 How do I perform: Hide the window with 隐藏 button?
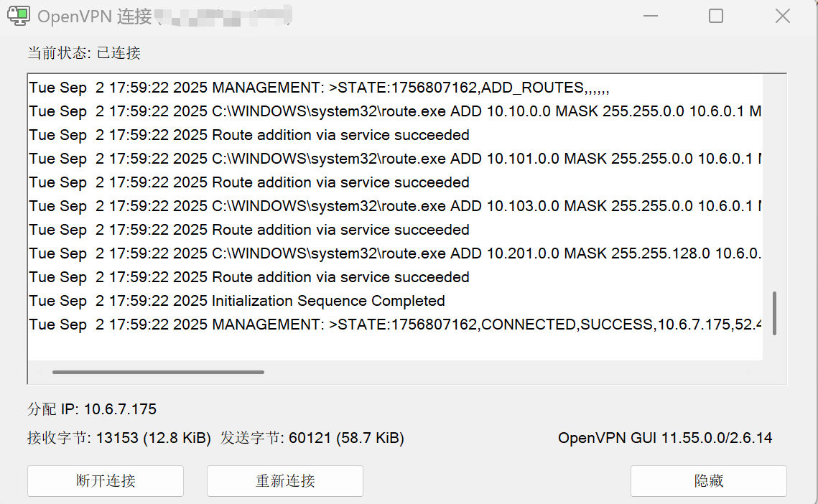click(x=708, y=481)
